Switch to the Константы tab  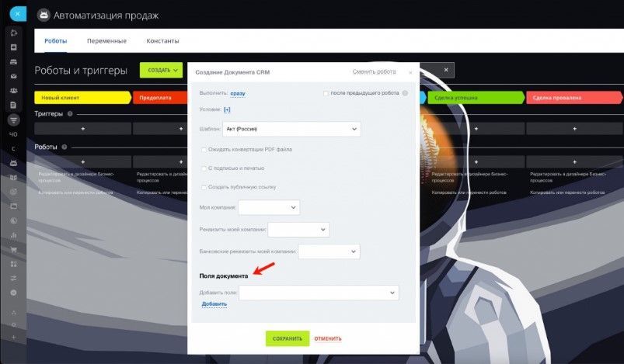[x=162, y=40]
